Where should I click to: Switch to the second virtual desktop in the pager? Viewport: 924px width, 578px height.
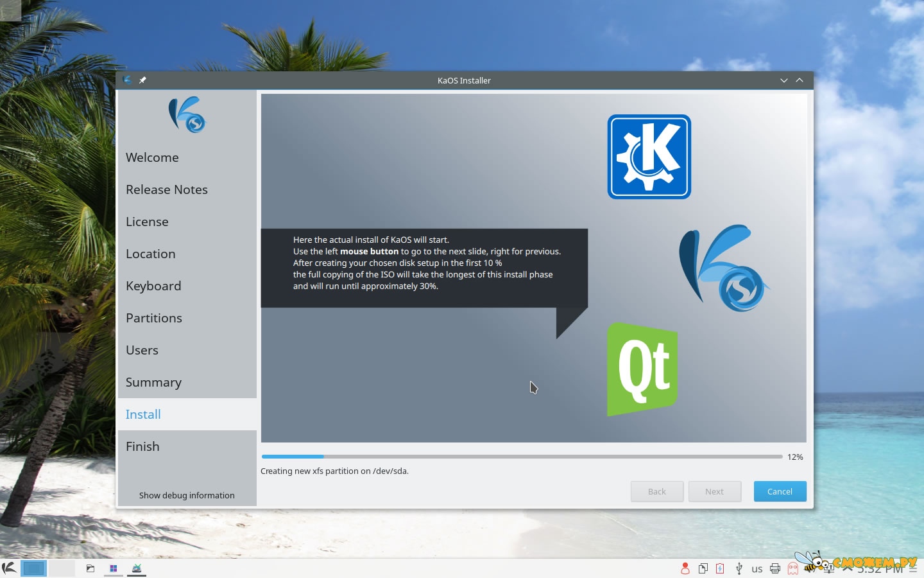62,568
